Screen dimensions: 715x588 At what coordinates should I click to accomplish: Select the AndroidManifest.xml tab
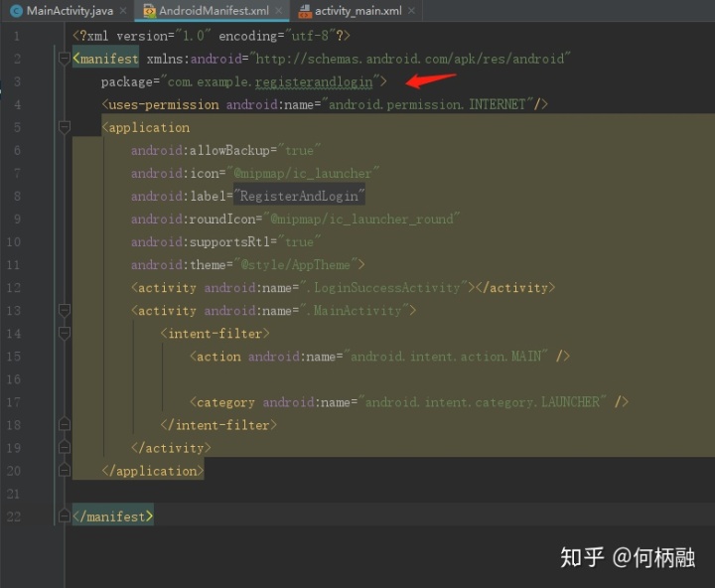coord(214,11)
